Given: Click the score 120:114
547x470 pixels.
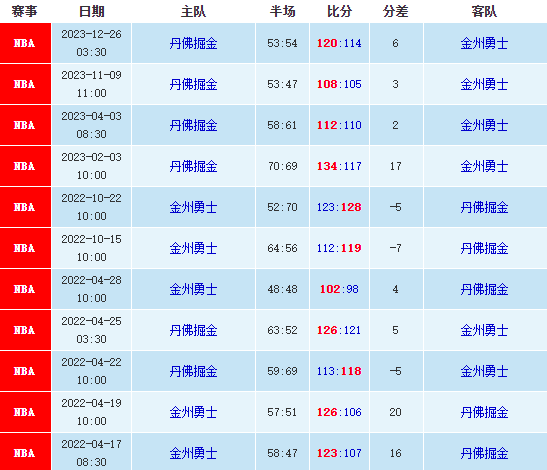Looking at the screenshot, I should 339,43.
